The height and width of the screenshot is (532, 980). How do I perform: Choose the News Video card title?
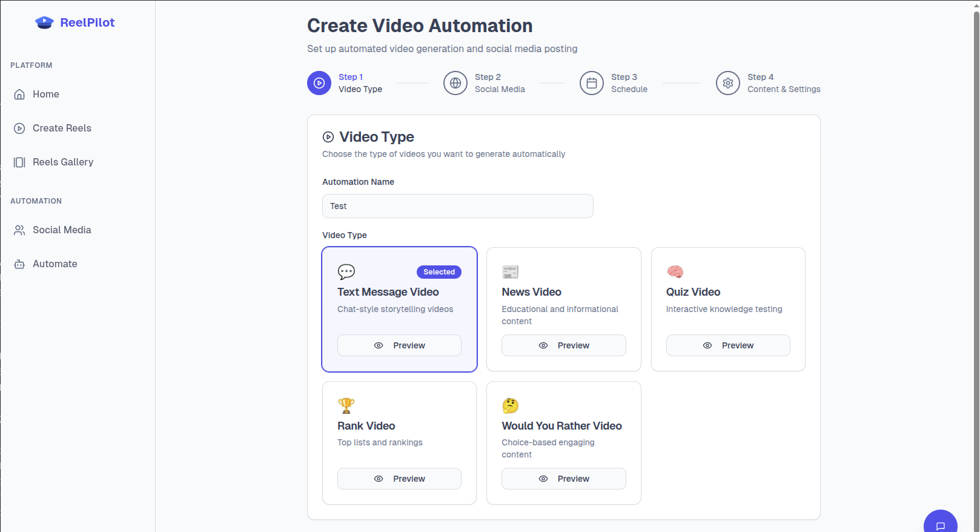point(531,292)
